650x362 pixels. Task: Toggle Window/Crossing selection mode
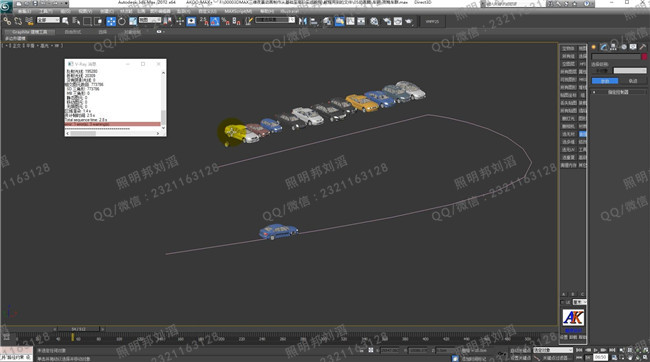[98, 21]
